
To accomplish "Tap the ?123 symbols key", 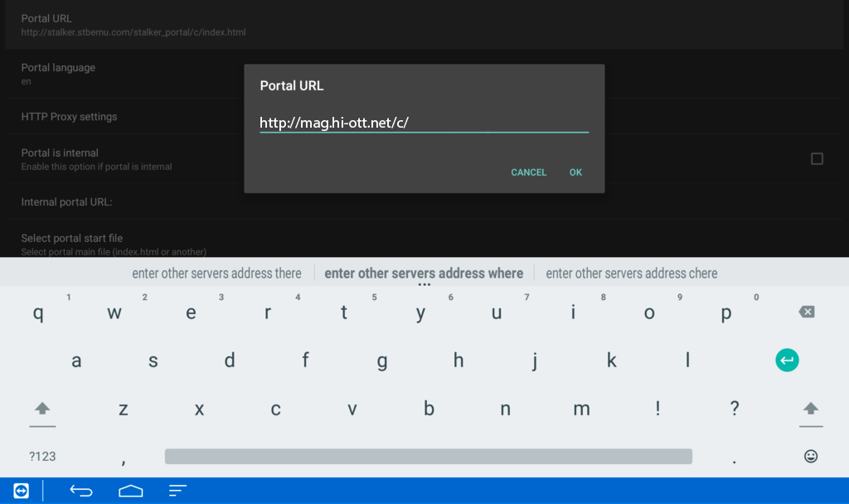I will tap(43, 455).
